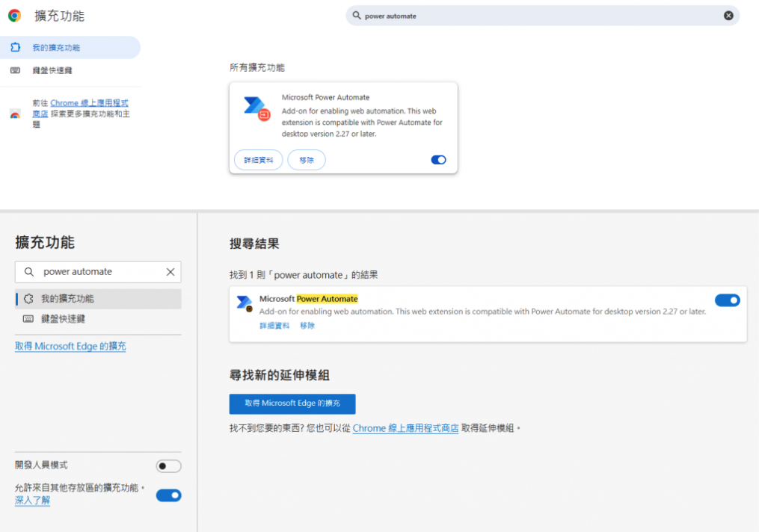Open Chrome 線上應用程式商店 link in Edge page
Image resolution: width=759 pixels, height=532 pixels.
[405, 428]
